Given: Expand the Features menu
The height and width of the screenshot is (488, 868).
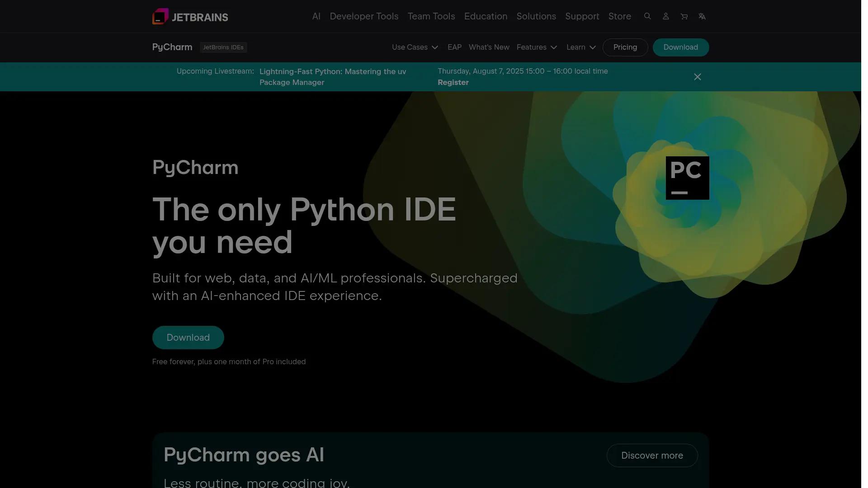Looking at the screenshot, I should (536, 47).
